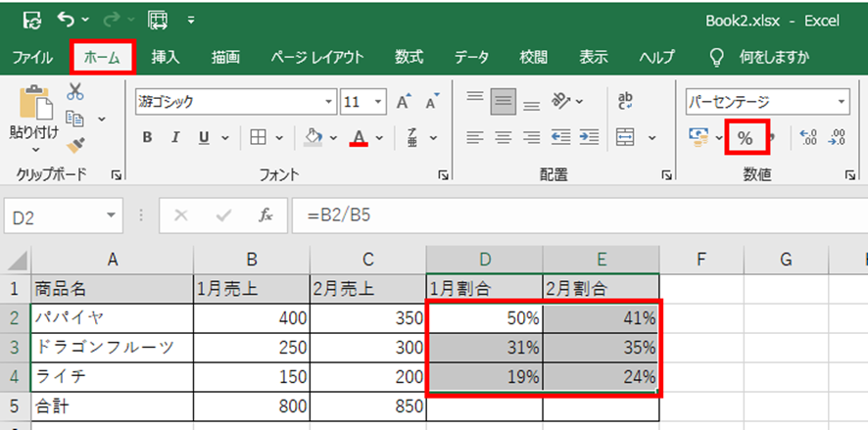Click the format painter brush icon
This screenshot has width=868, height=430.
[x=75, y=145]
